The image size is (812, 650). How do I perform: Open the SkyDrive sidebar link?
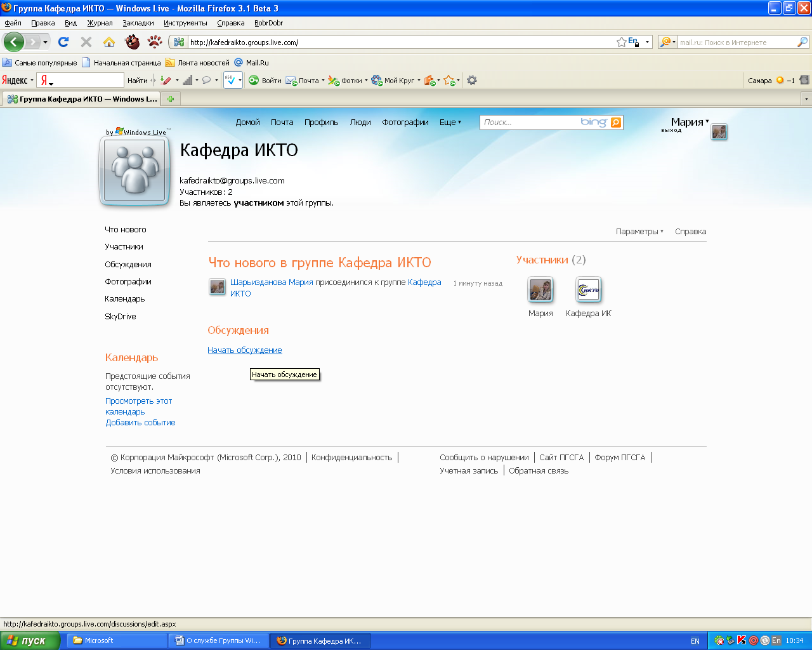tap(121, 317)
